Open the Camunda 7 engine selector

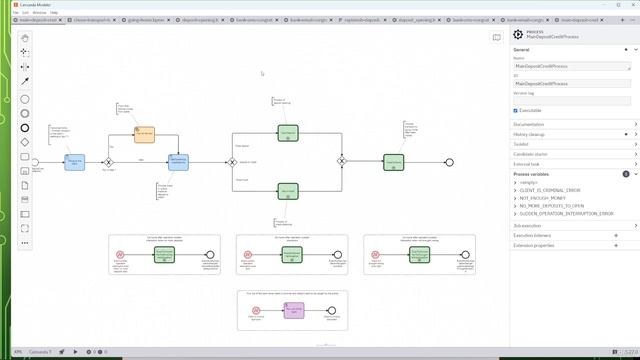pos(40,352)
